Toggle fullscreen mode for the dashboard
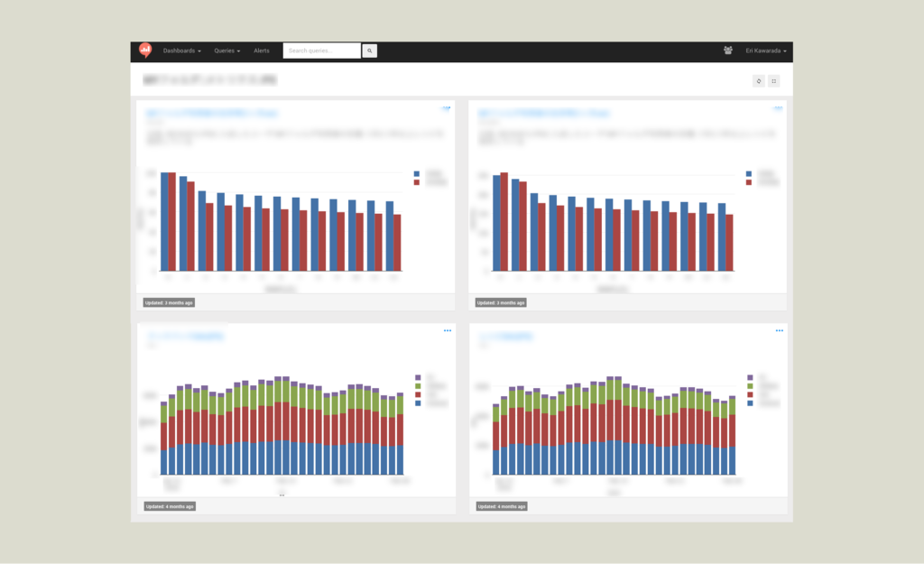The image size is (924, 564). click(773, 80)
